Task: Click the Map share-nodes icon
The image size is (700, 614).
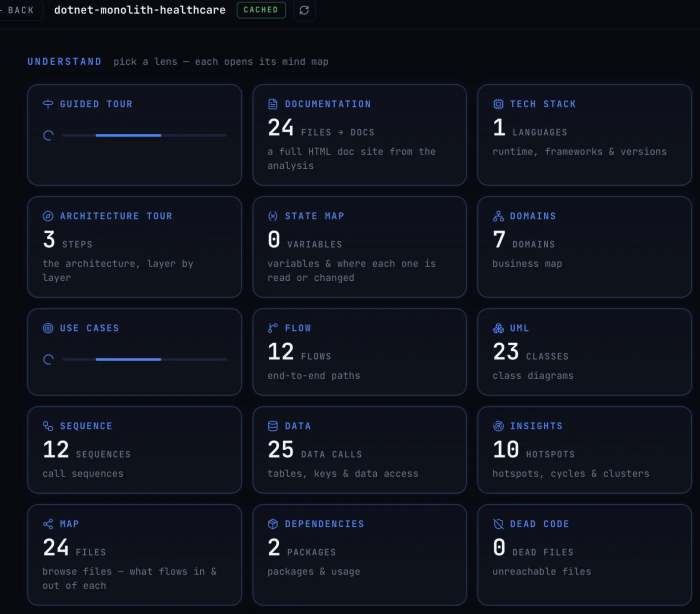Action: 48,524
